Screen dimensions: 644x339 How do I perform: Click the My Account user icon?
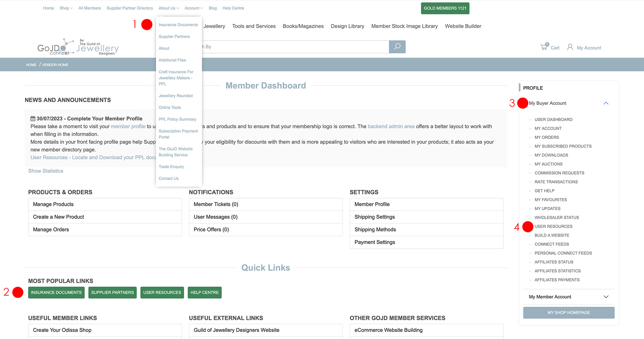(x=570, y=47)
